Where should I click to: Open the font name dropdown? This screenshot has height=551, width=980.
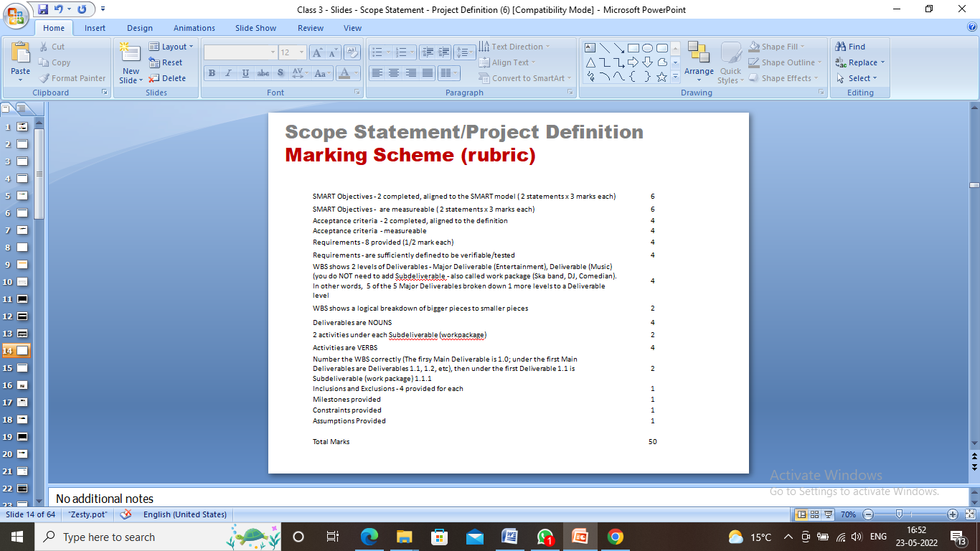pos(273,52)
